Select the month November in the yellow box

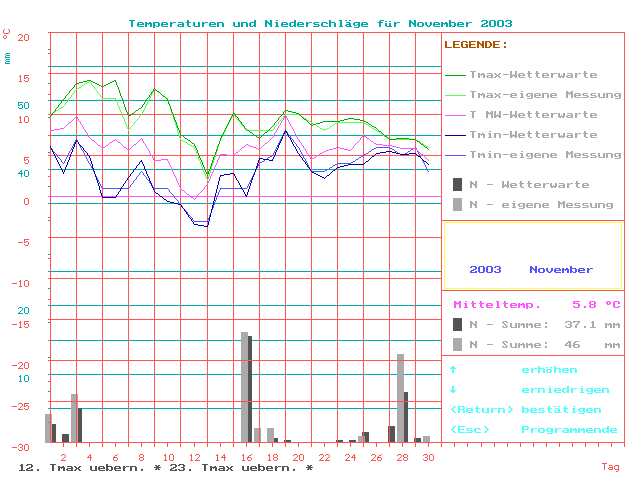561,270
